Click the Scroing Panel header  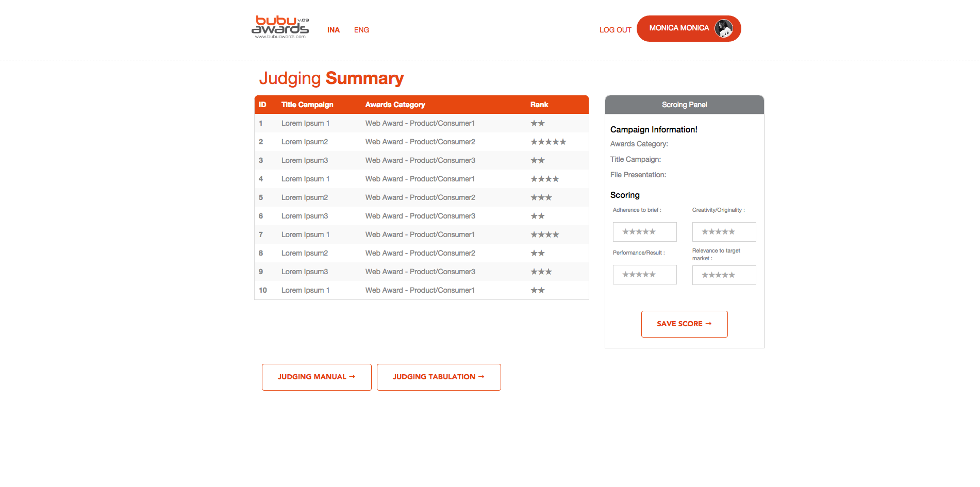(x=684, y=105)
